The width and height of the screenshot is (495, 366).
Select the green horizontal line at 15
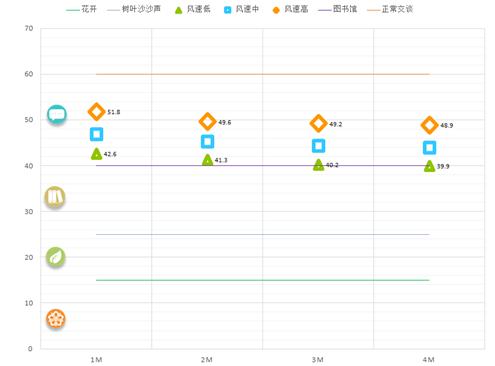pyautogui.click(x=263, y=280)
